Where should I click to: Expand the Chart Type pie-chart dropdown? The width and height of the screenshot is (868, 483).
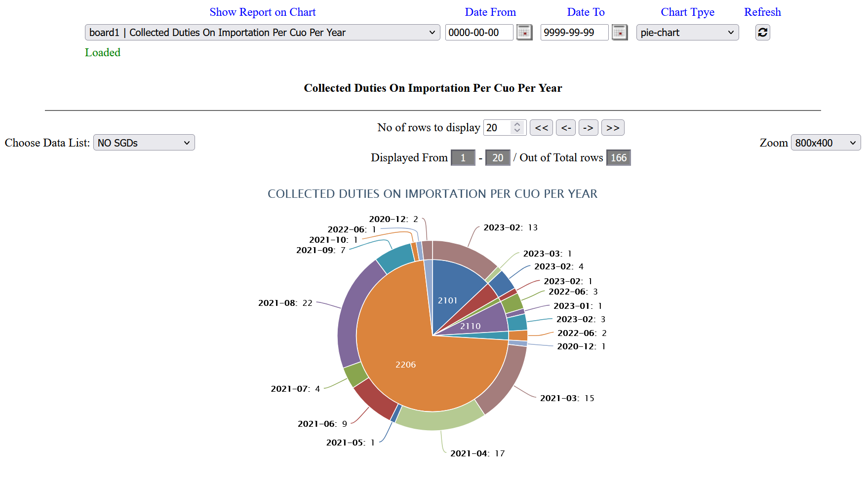(x=687, y=33)
